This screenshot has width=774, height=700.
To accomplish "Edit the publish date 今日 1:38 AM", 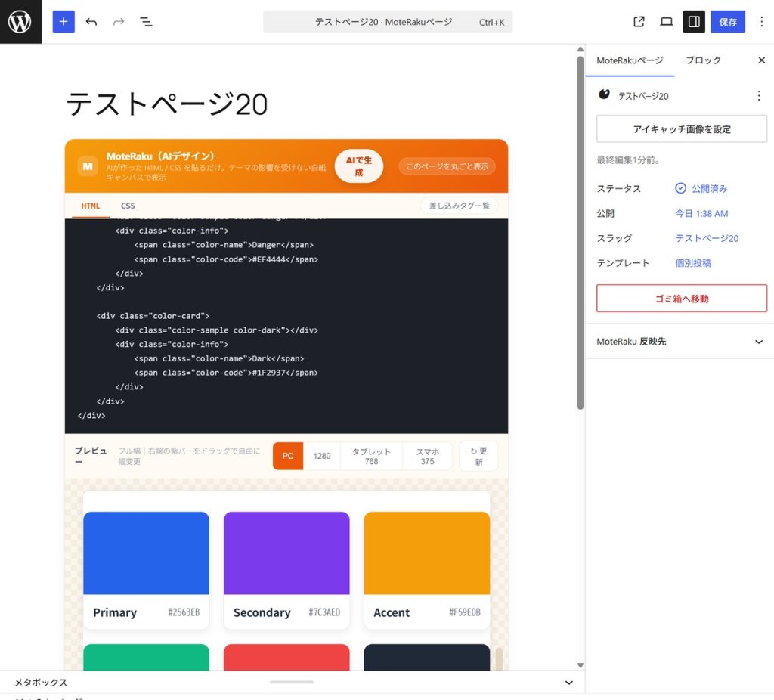I will click(x=701, y=214).
